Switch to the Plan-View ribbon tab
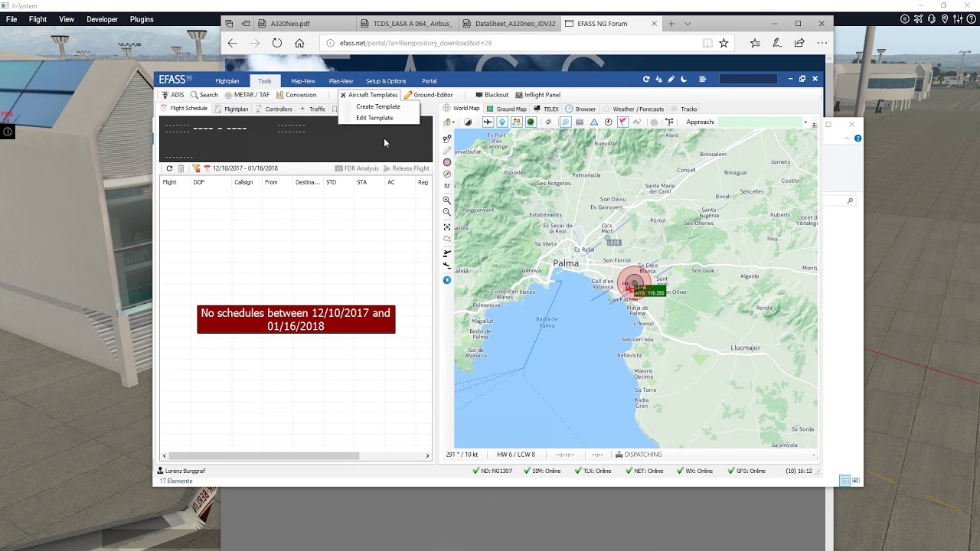 point(341,81)
